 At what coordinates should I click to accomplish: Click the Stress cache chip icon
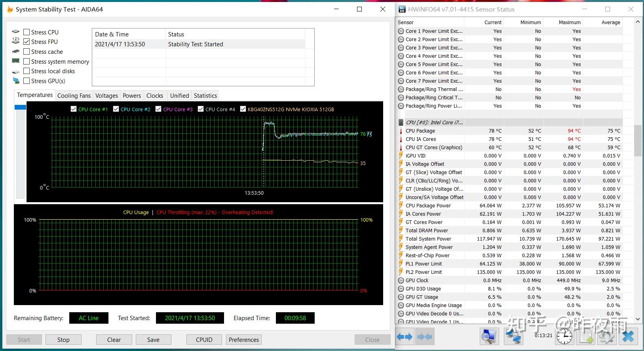coord(16,51)
